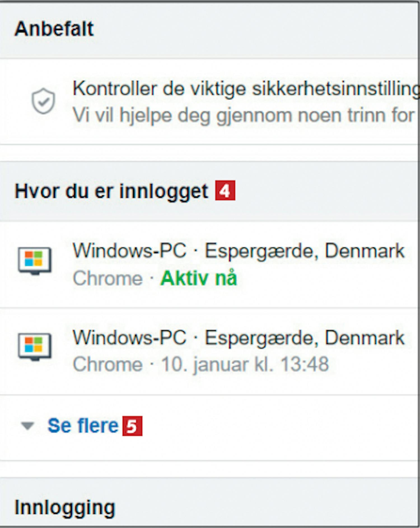Click Espergærde, Denmark in the active session

coord(304,251)
